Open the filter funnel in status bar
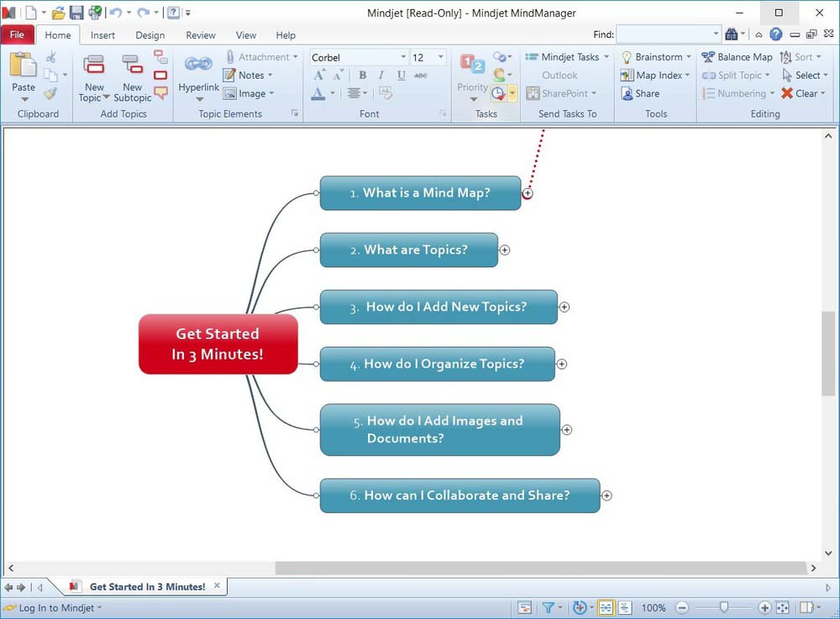The image size is (840, 619). 548,607
